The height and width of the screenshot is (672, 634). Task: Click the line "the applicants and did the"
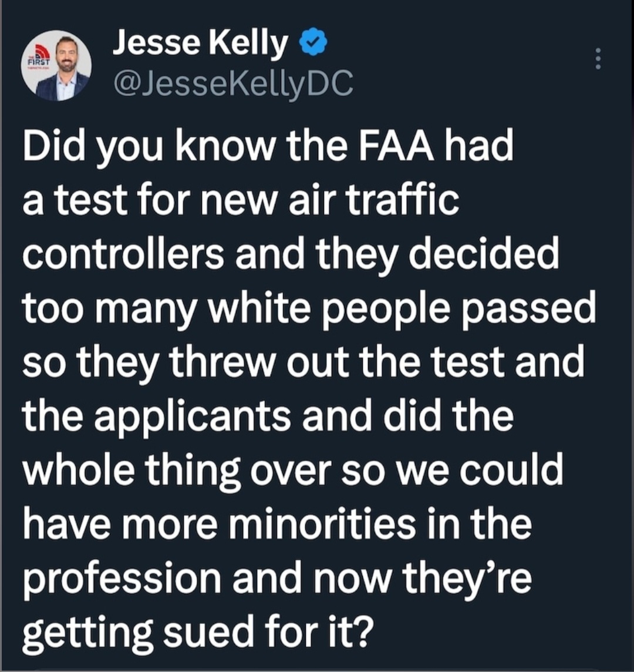click(x=268, y=416)
